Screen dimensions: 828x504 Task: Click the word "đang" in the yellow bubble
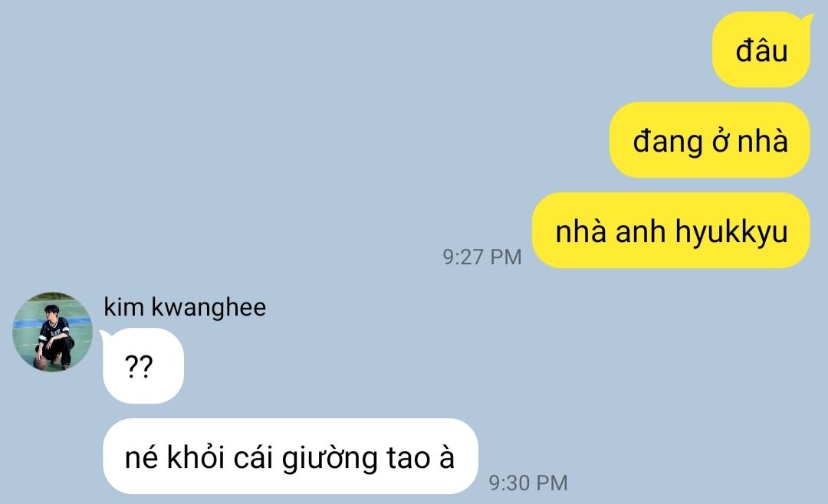pos(668,142)
